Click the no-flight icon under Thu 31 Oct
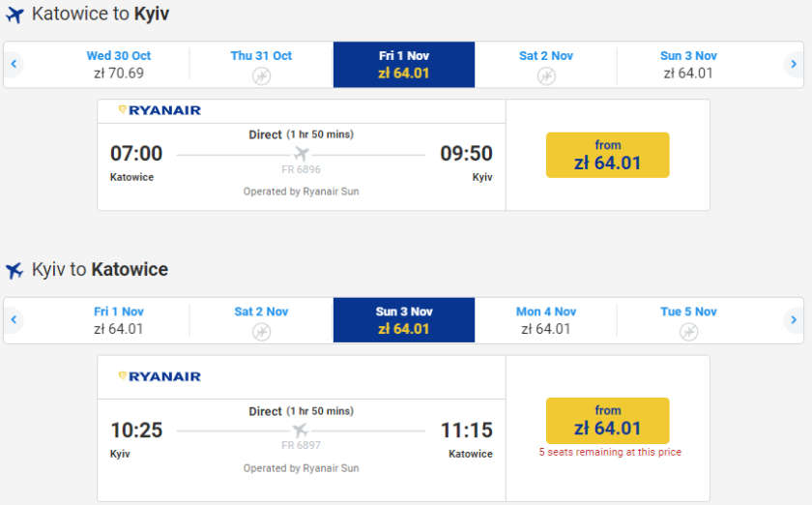 261,75
